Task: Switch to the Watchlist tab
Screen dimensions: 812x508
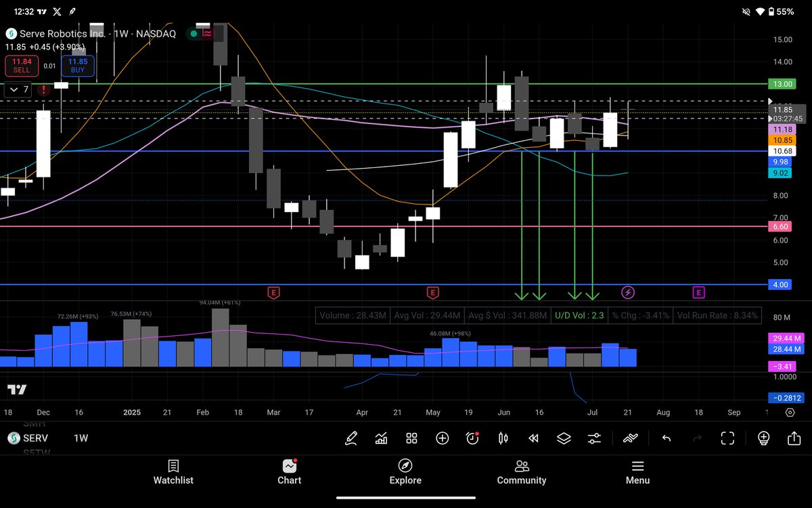Action: [x=173, y=473]
